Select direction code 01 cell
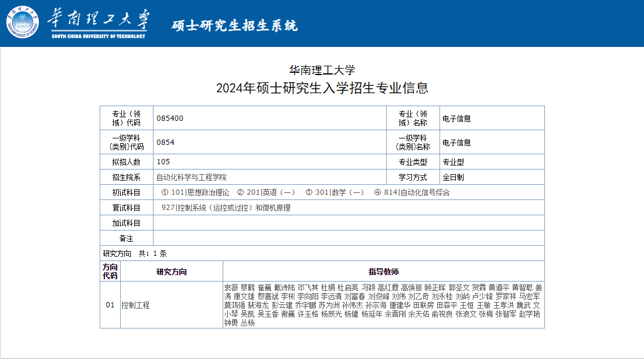Image resolution: width=644 pixels, height=359 pixels. 110,304
